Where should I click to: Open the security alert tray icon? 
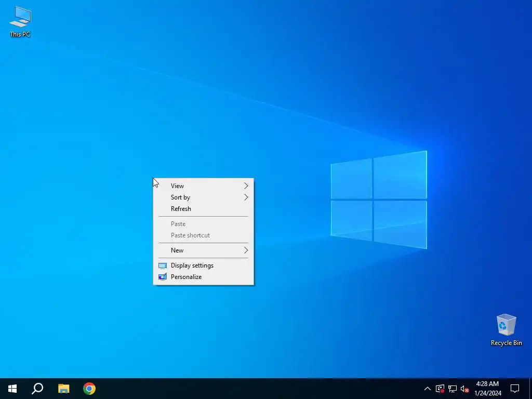click(x=440, y=389)
